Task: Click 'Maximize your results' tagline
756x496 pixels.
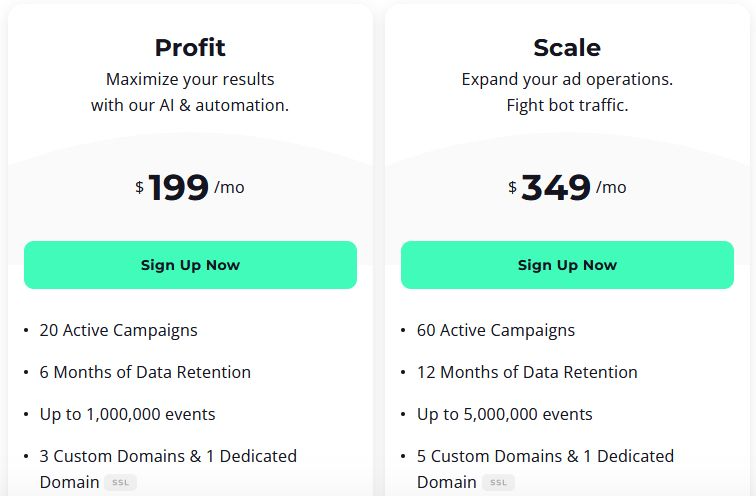Action: [x=190, y=79]
